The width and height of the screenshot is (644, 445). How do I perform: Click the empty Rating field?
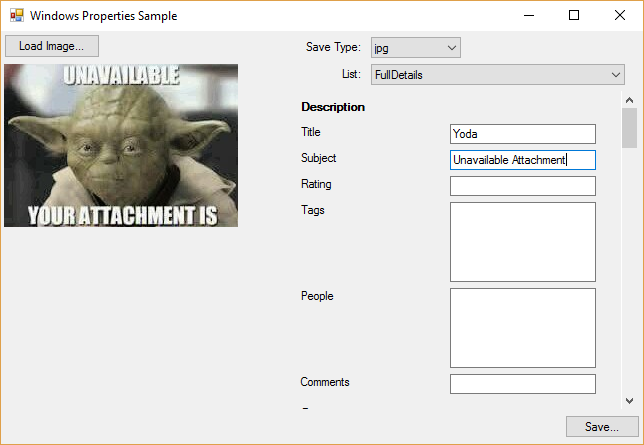523,186
